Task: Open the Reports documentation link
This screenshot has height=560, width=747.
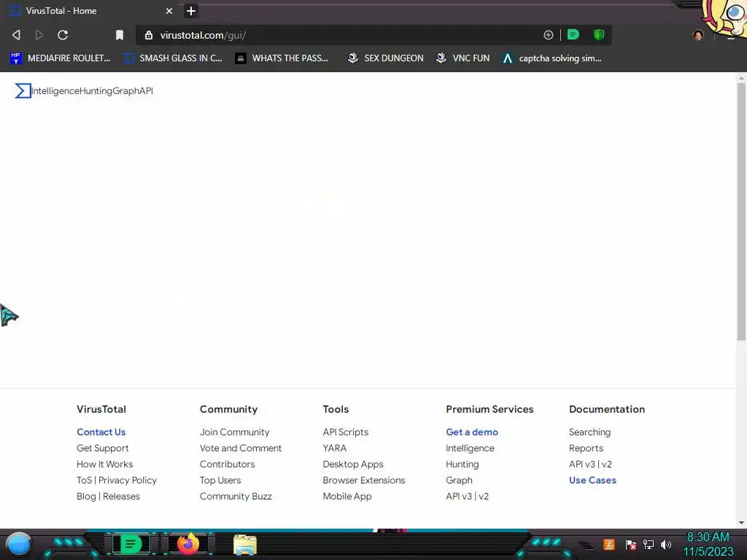Action: coord(586,448)
